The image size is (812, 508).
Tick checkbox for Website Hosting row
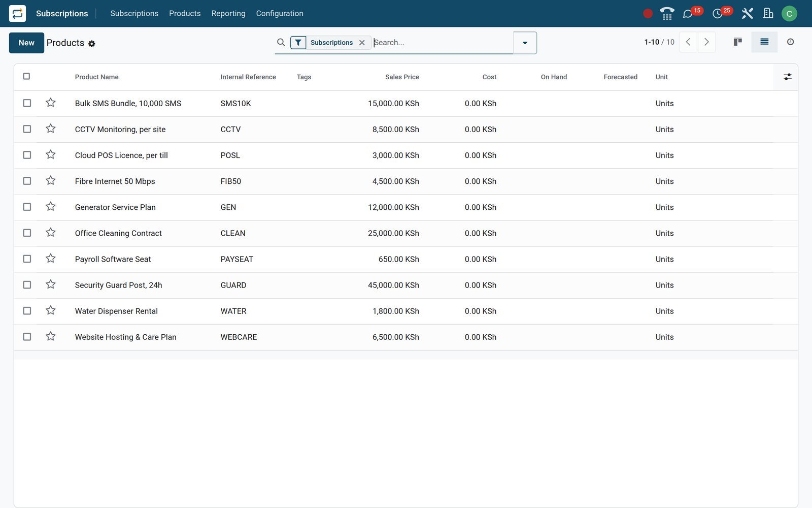(27, 337)
